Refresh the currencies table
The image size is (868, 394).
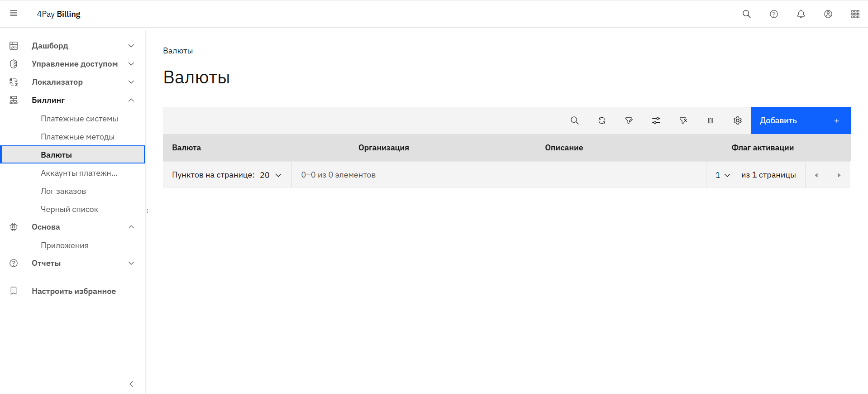[x=601, y=120]
